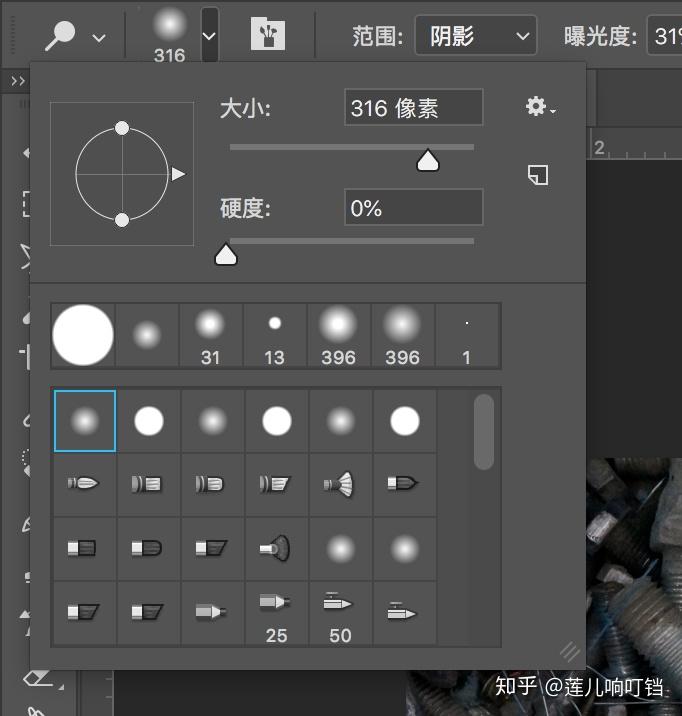682x716 pixels.
Task: Click the bottom roundness handle of brush circle
Action: point(122,220)
